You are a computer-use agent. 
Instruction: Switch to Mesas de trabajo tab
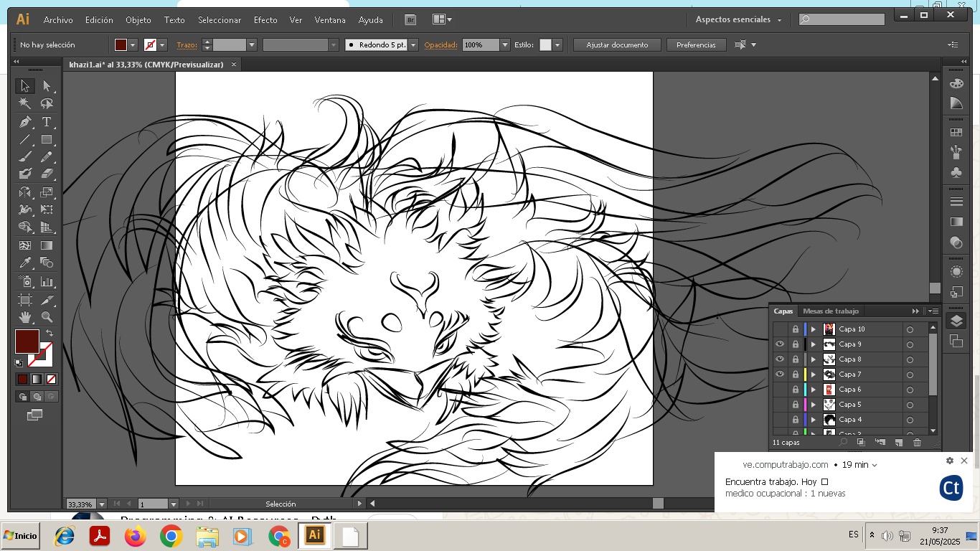(830, 311)
